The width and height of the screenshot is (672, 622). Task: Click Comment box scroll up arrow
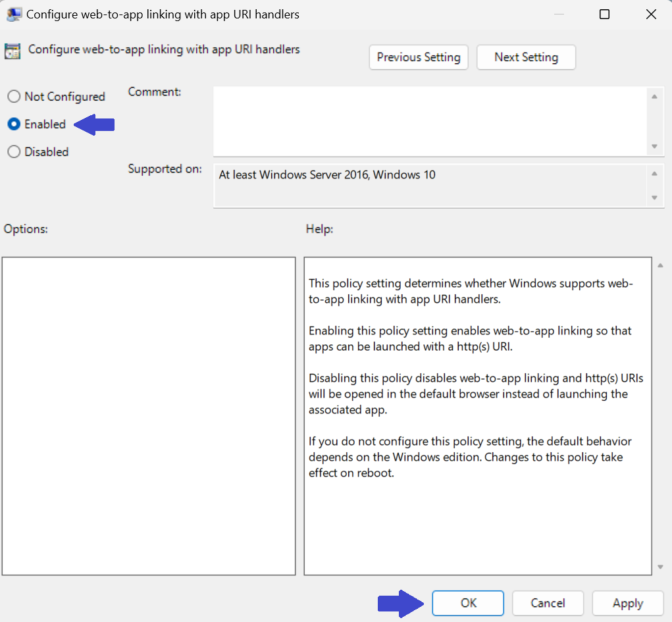(654, 97)
